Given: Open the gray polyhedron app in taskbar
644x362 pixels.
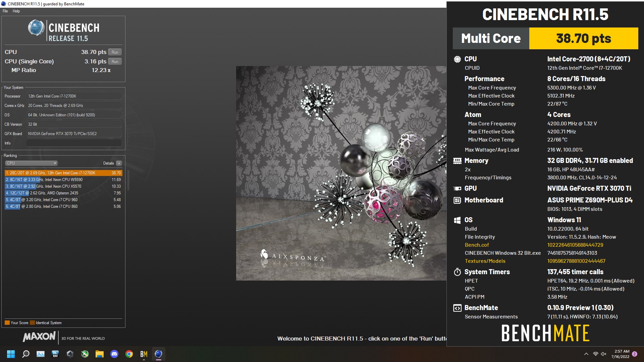Looking at the screenshot, I should [70, 354].
